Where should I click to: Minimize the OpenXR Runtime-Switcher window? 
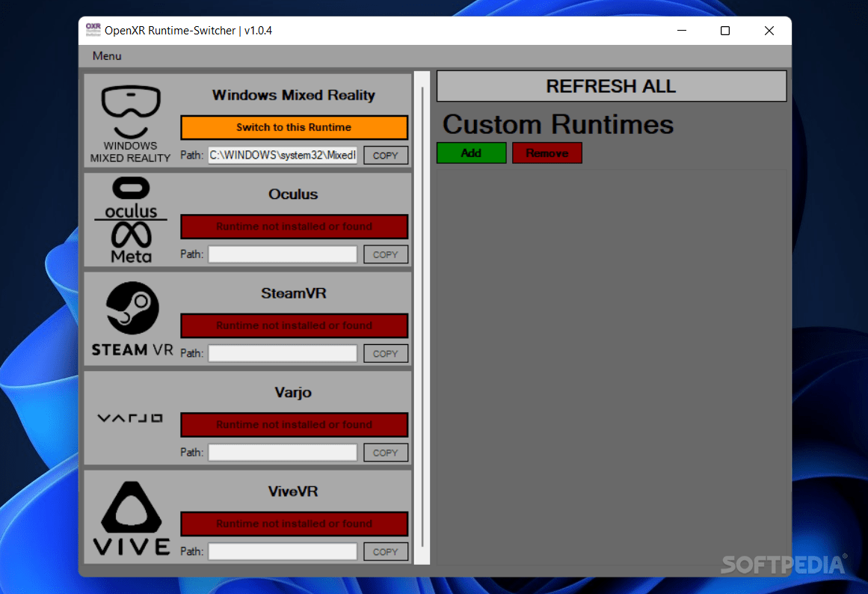[x=682, y=31]
